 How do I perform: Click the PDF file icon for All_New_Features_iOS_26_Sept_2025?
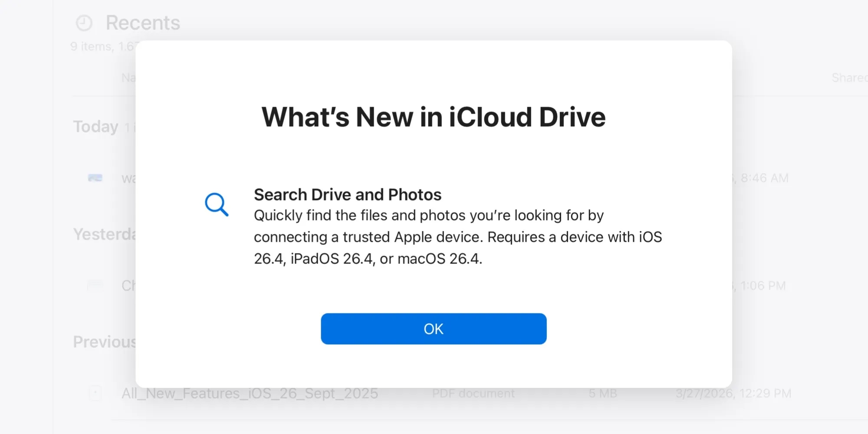pos(95,393)
